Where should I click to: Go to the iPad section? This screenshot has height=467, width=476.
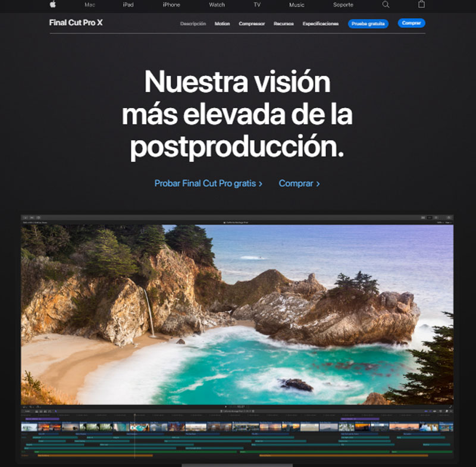[128, 5]
